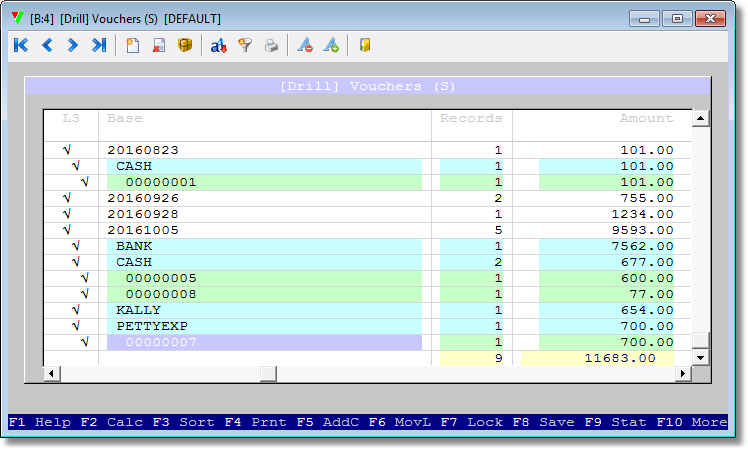
Task: Select voucher 00000001
Action: click(x=367, y=182)
